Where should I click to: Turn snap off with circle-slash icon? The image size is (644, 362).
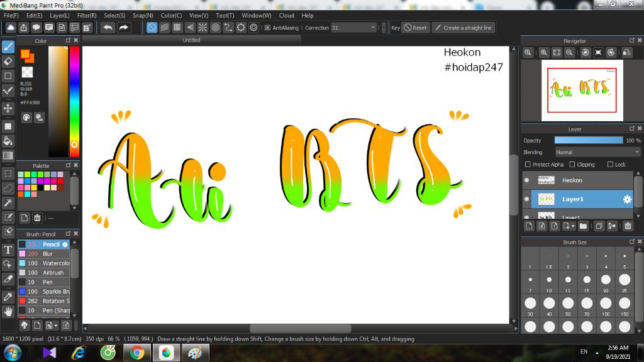tap(152, 28)
